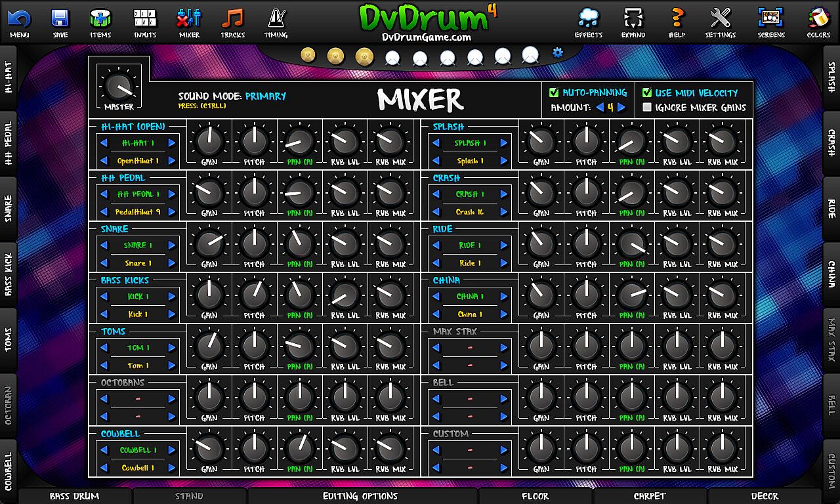840x504 pixels.
Task: Open the Timing metronome icon
Action: 276,22
